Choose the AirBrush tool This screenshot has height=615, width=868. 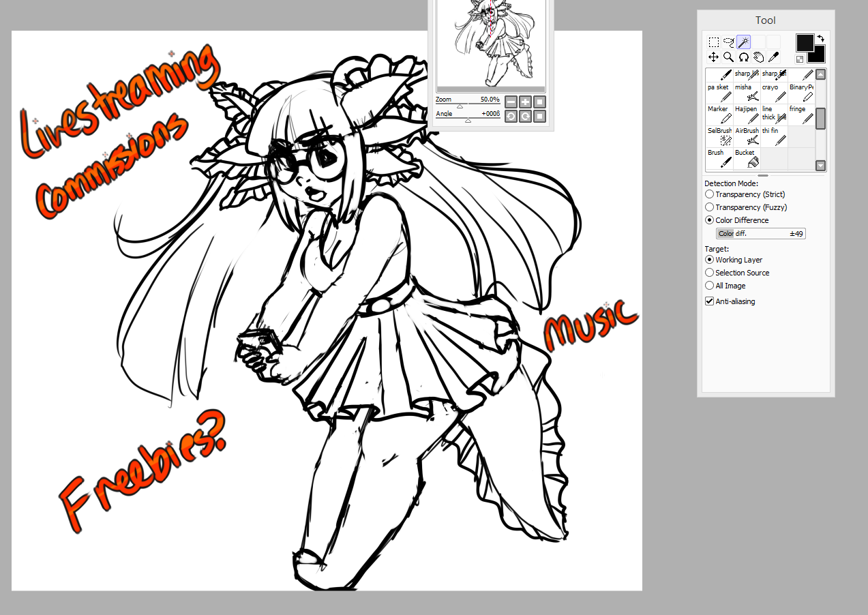point(747,136)
